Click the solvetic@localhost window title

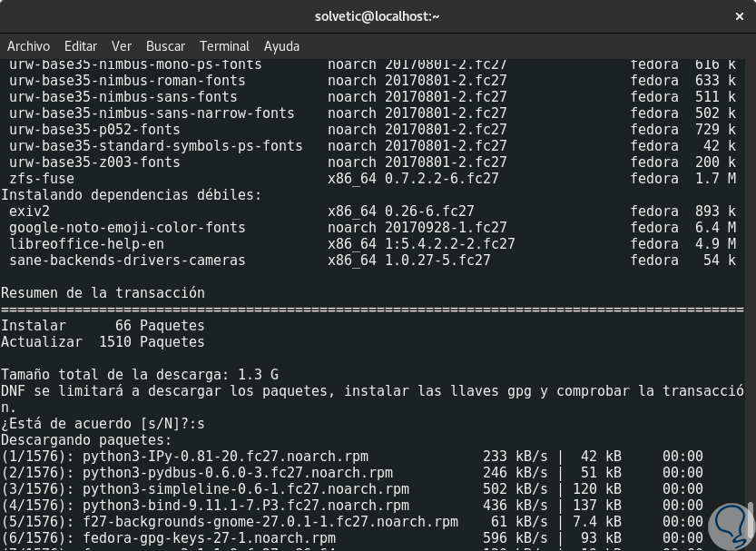coord(377,16)
